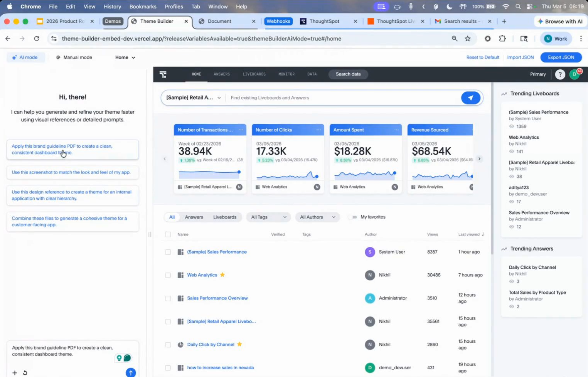Open the help question mark icon

[559, 74]
